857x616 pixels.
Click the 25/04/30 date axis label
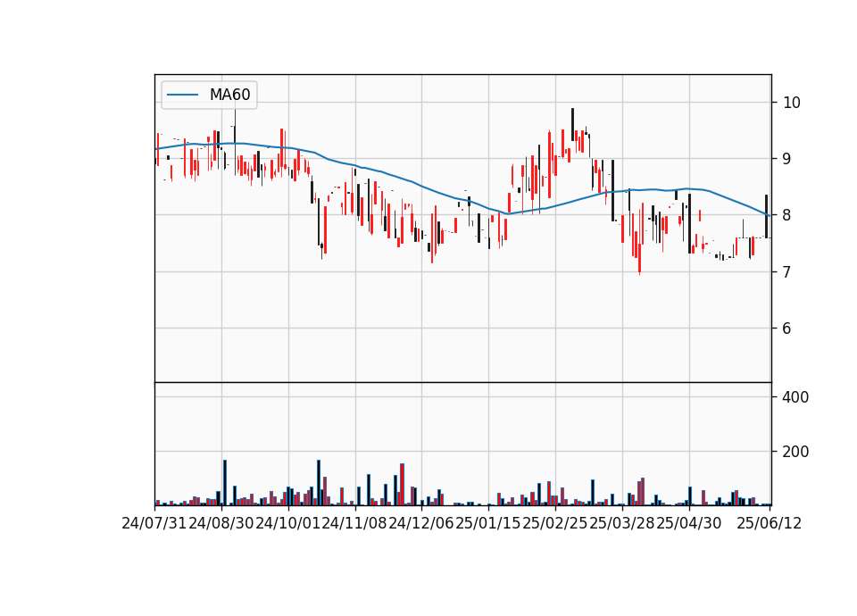(688, 523)
